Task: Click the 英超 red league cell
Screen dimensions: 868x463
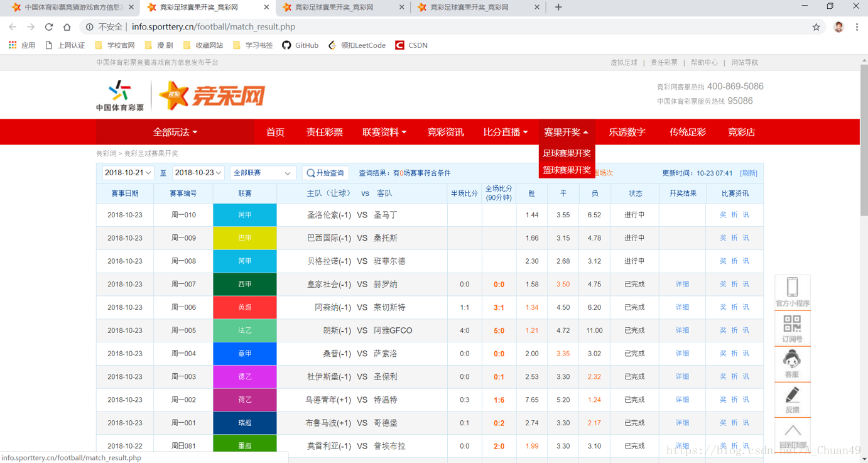Action: [245, 307]
